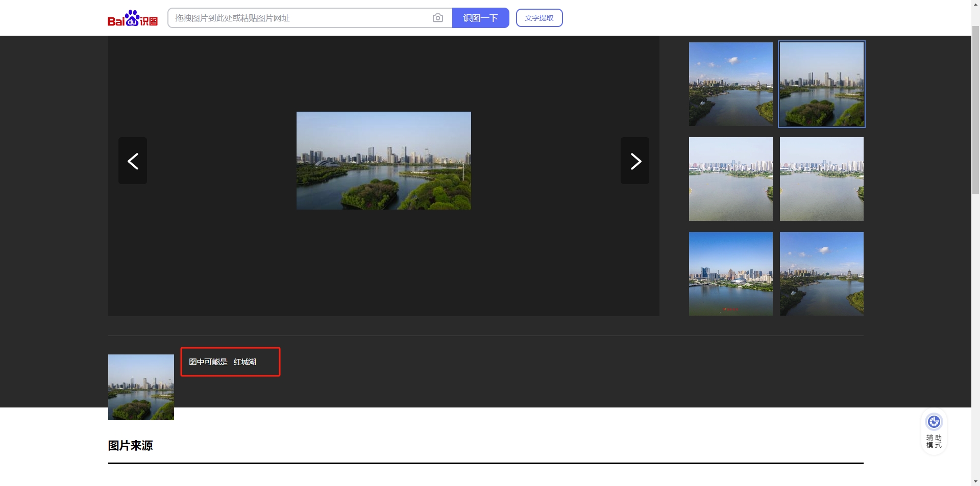Choose the bottom-right river thumbnail
Image resolution: width=980 pixels, height=486 pixels.
(821, 274)
